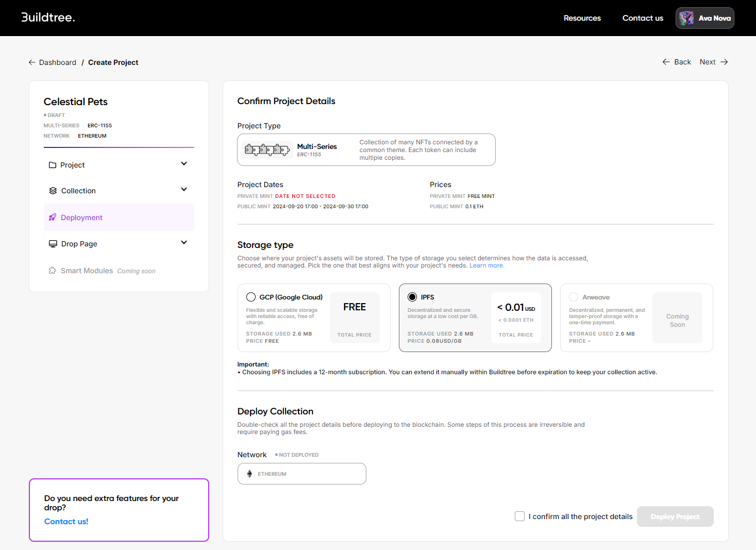Click the Multi-Series puzzle pieces icon
The height and width of the screenshot is (550, 756).
pos(267,150)
